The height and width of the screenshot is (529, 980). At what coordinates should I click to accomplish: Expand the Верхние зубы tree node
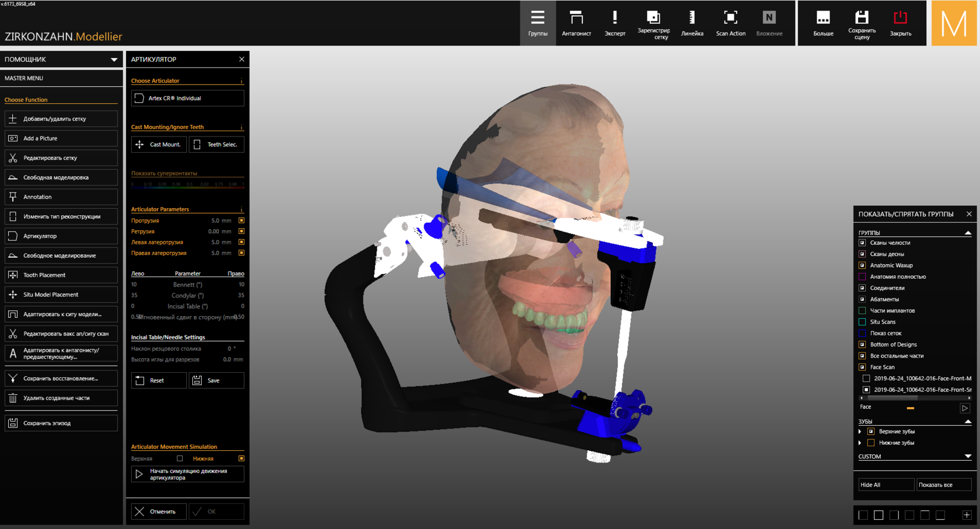[860, 432]
